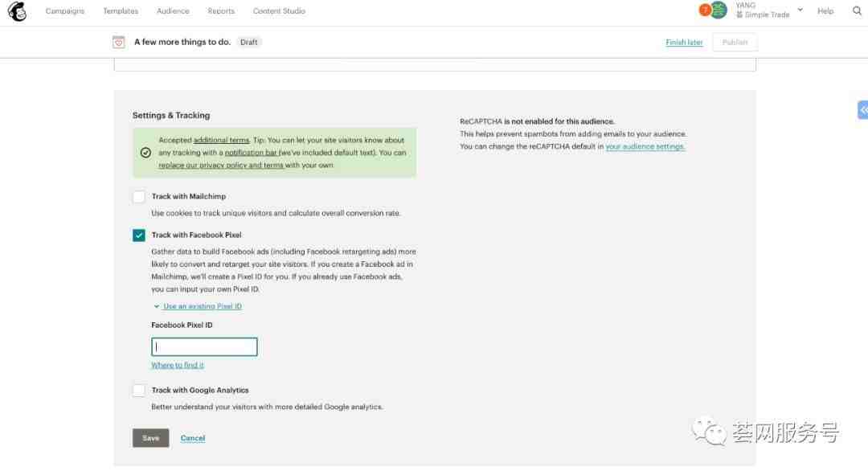
Task: Open the Audience menu
Action: click(173, 11)
